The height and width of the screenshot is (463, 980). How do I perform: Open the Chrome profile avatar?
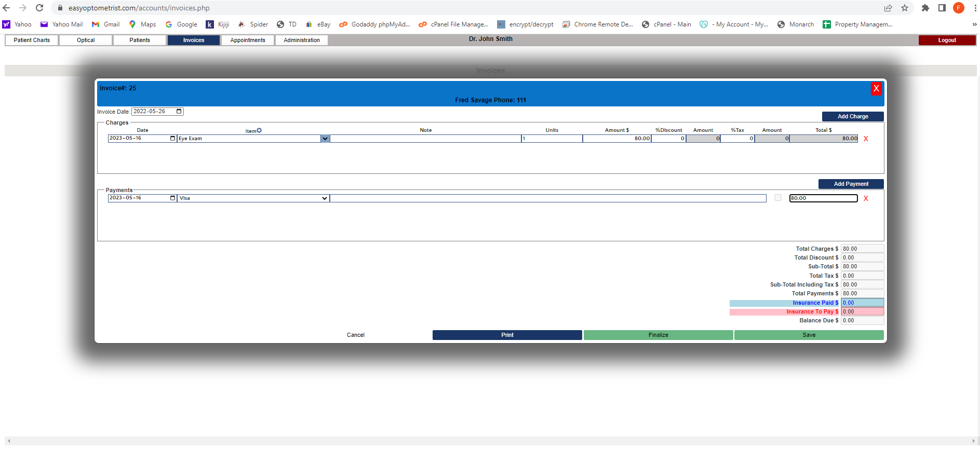click(x=959, y=8)
